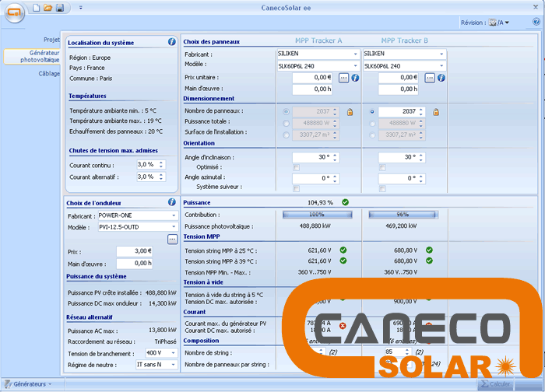Click Tracker B Contribution 96% bar
Viewport: 545px width, 392px height.
coord(403,215)
